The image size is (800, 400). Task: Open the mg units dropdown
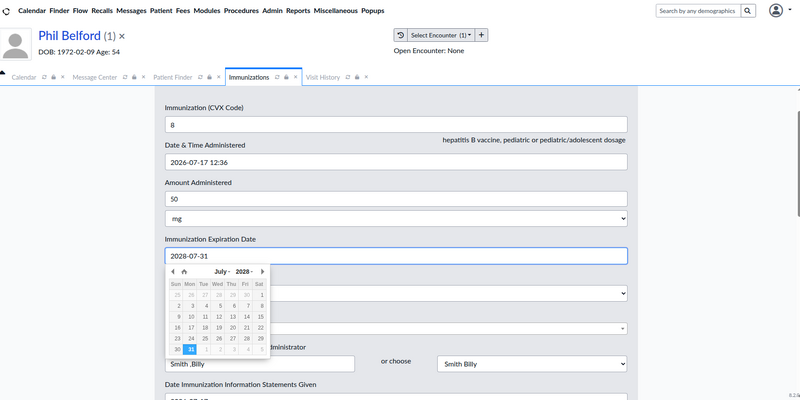coord(396,219)
